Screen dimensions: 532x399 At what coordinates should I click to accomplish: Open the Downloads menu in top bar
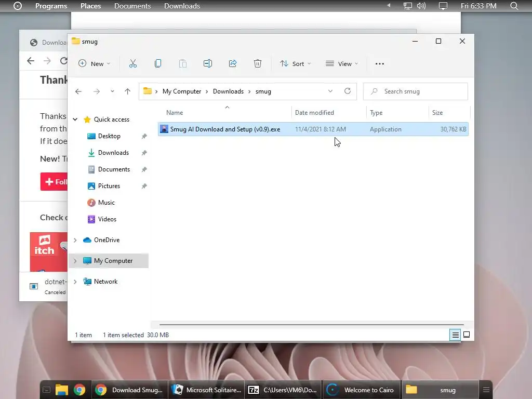tap(182, 6)
